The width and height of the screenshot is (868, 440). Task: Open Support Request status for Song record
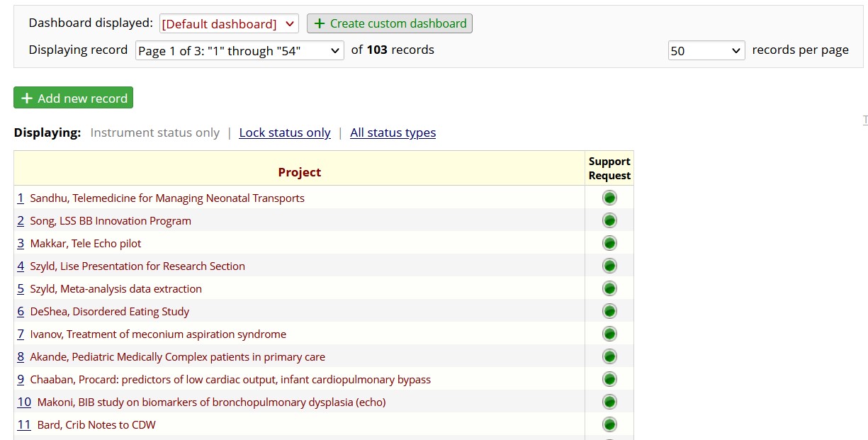coord(609,221)
